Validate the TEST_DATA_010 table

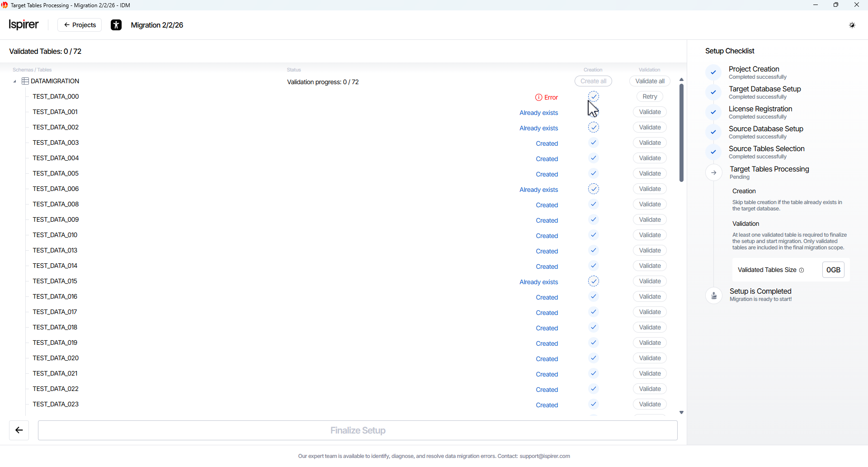click(x=650, y=235)
